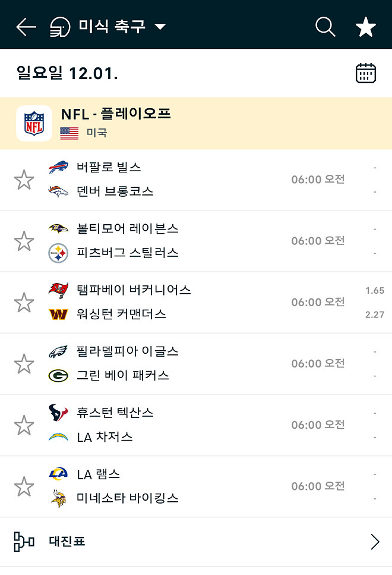The height and width of the screenshot is (575, 392).
Task: Click the 1.65 odds for Tampa Bay
Action: click(374, 290)
